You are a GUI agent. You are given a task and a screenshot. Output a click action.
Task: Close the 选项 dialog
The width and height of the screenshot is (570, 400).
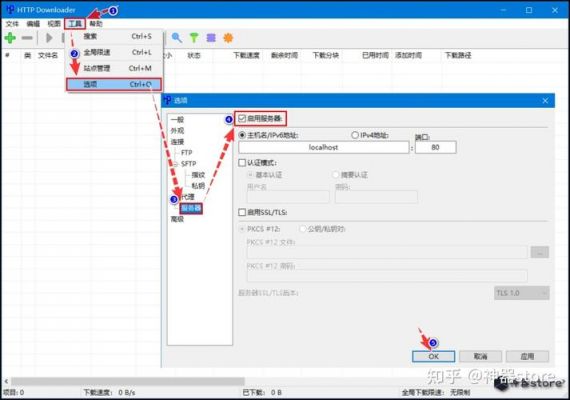coord(545,101)
